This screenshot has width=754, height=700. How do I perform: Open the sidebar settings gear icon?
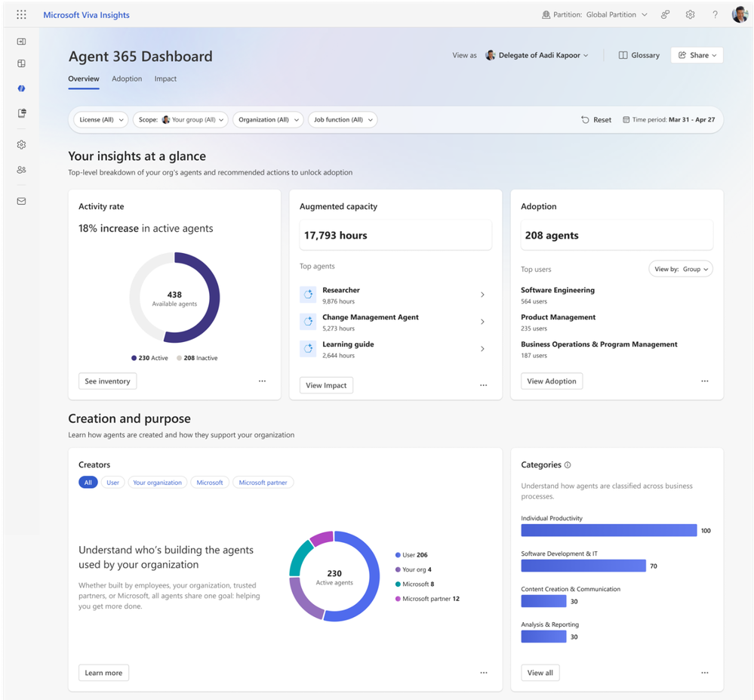[x=21, y=145]
